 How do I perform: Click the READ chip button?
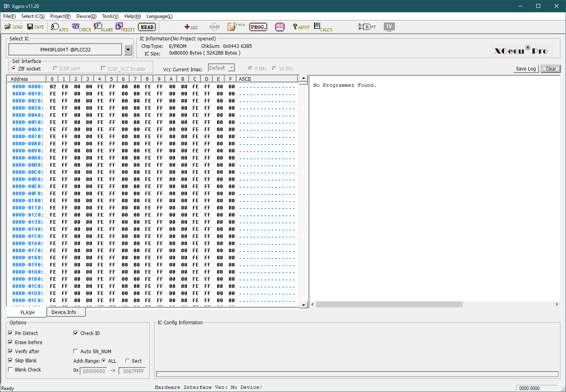[x=147, y=27]
